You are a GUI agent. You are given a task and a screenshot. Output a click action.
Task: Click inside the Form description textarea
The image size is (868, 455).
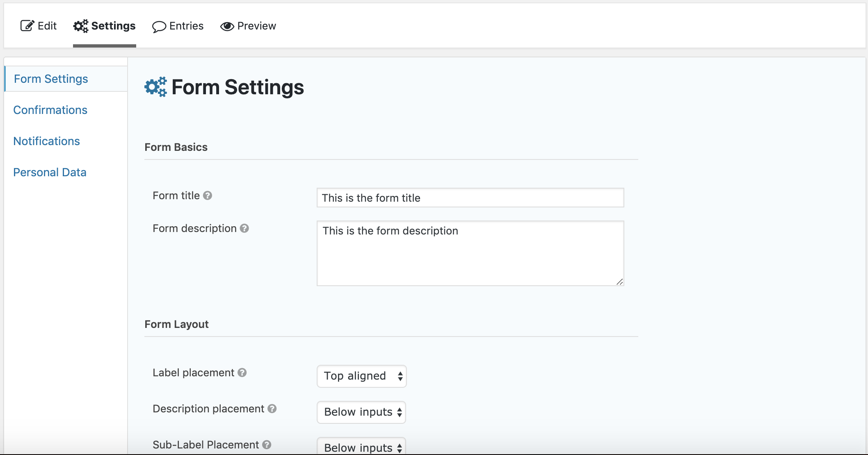[470, 253]
